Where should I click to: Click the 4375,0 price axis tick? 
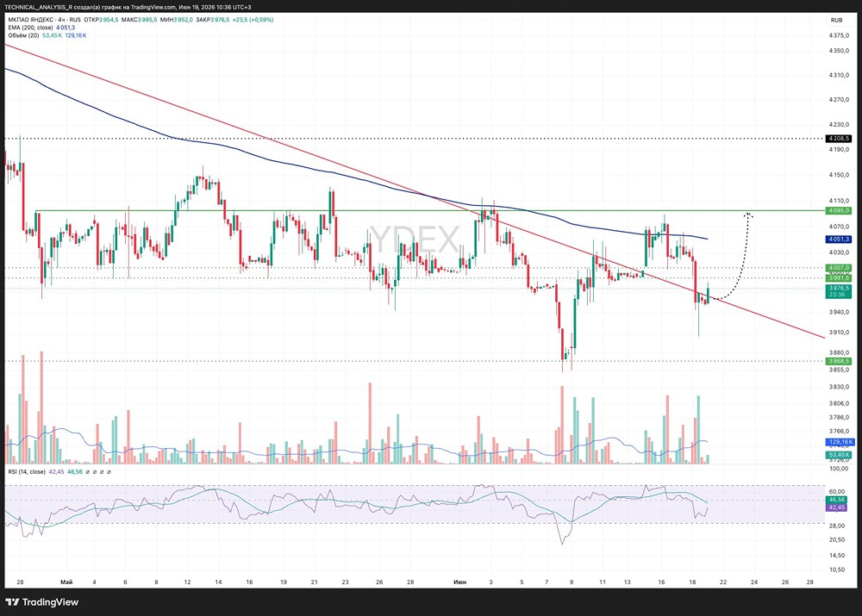[839, 35]
